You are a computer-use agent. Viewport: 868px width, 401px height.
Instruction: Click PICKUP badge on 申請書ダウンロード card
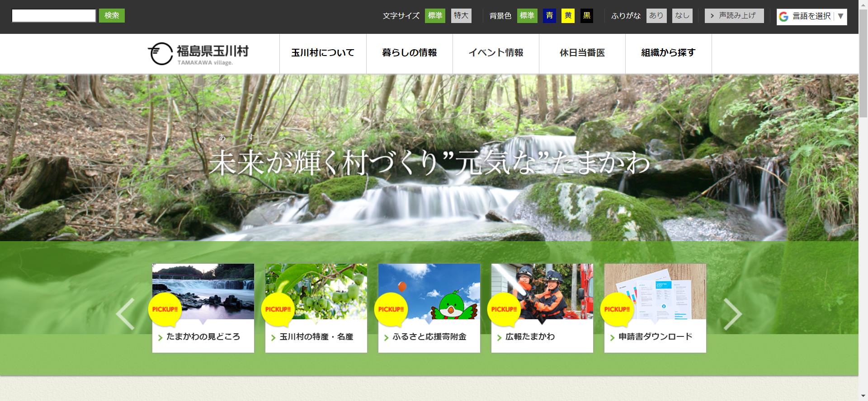(x=617, y=309)
